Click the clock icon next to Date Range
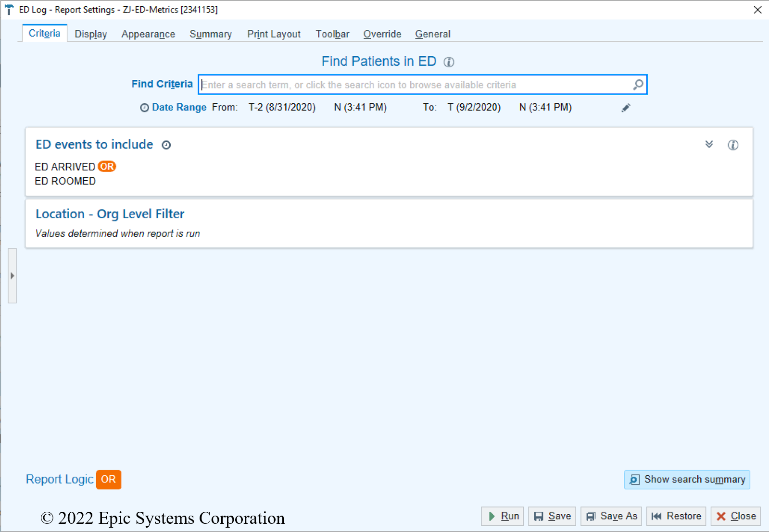 click(x=144, y=108)
